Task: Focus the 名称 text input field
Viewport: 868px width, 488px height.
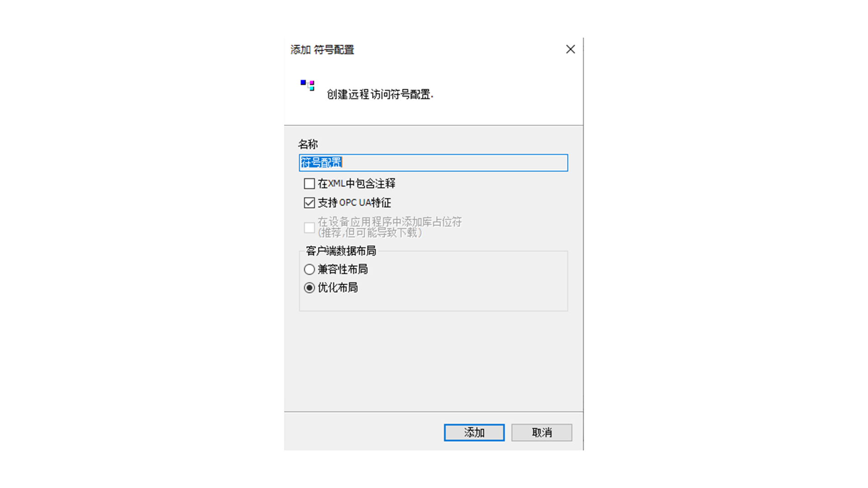Action: pyautogui.click(x=433, y=163)
